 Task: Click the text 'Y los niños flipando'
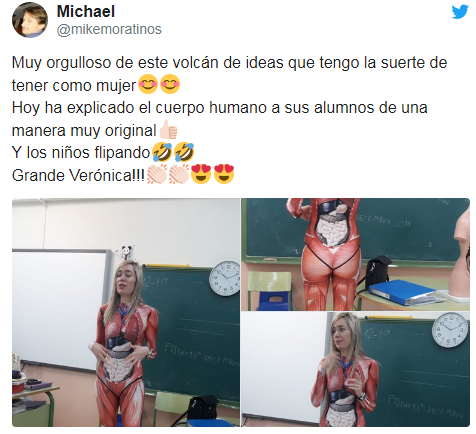81,153
